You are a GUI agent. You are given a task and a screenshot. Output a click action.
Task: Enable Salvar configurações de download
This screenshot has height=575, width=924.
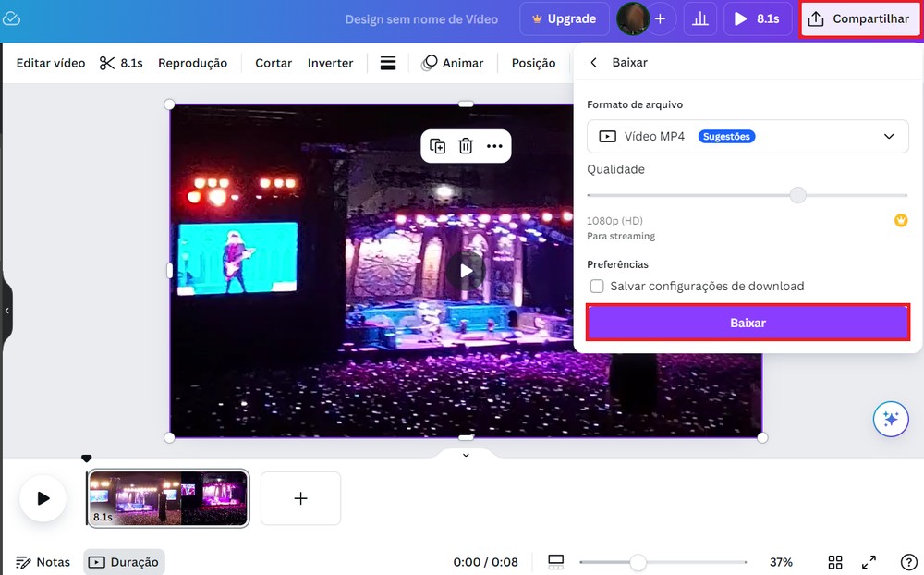596,286
